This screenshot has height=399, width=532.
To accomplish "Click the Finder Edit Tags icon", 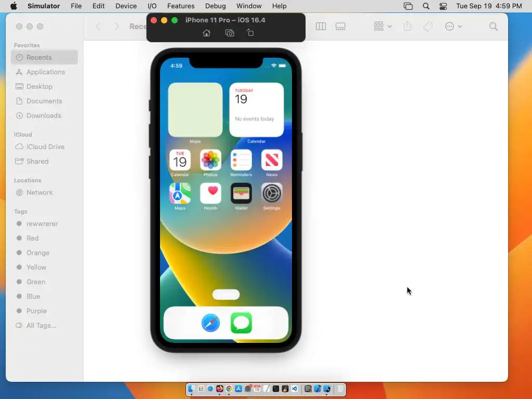I will [428, 26].
